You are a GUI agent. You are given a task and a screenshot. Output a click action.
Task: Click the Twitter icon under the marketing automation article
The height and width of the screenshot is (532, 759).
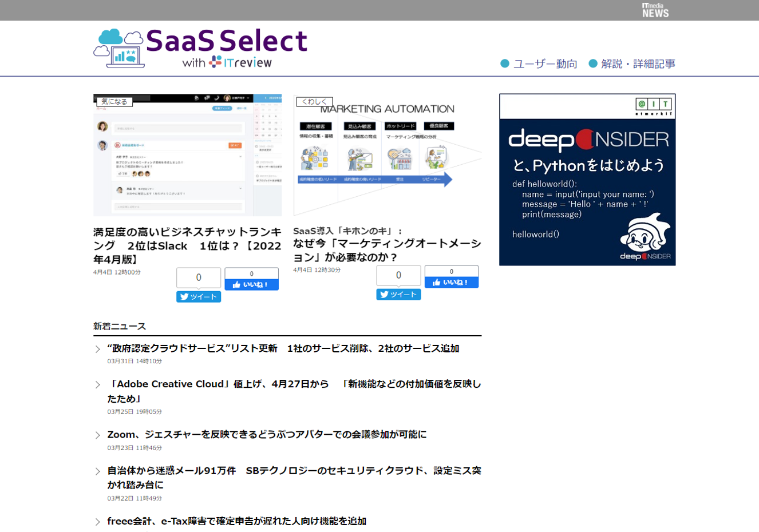[384, 294]
